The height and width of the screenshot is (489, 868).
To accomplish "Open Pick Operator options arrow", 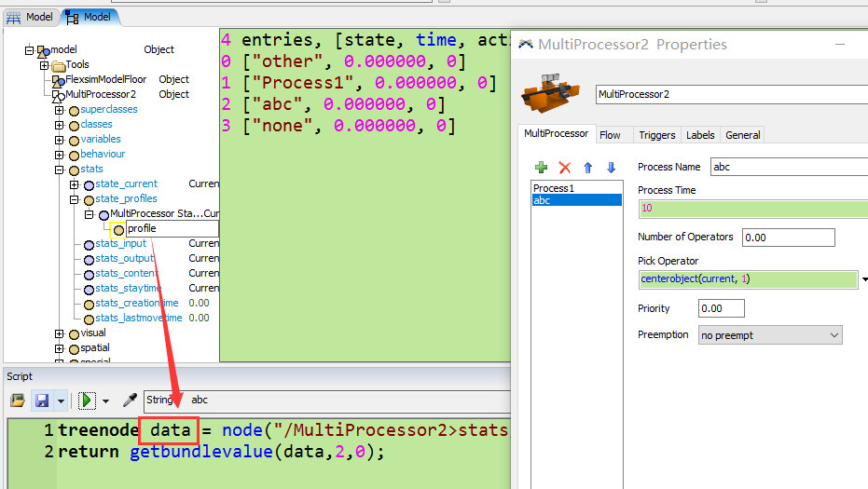I will 864,279.
